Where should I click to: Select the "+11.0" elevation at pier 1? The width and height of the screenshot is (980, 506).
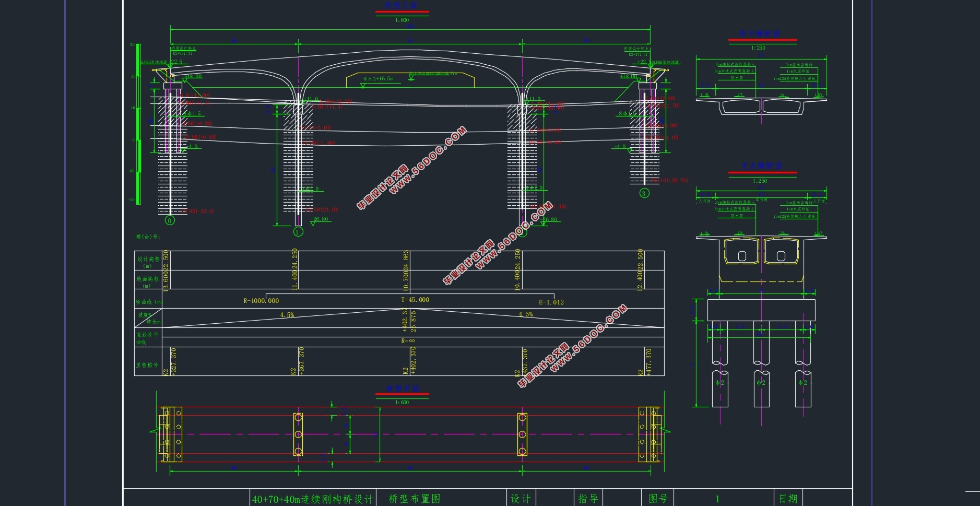[311, 99]
